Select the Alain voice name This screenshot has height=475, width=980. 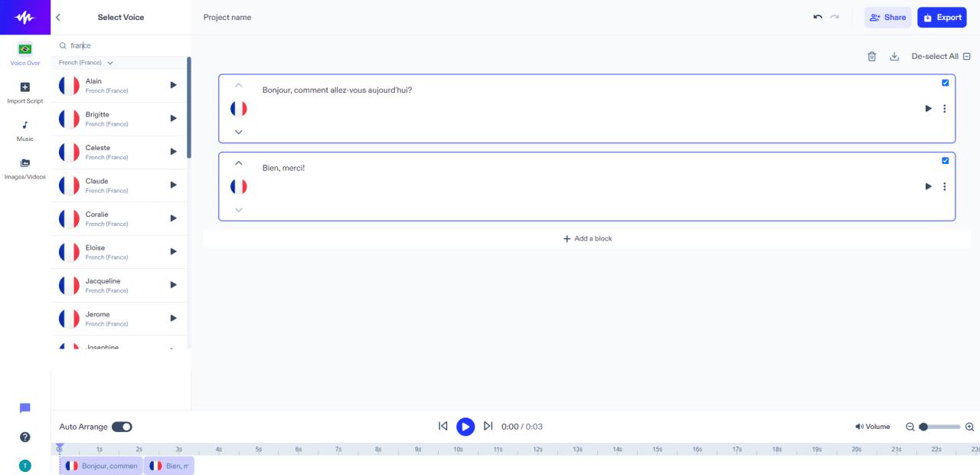pos(93,81)
